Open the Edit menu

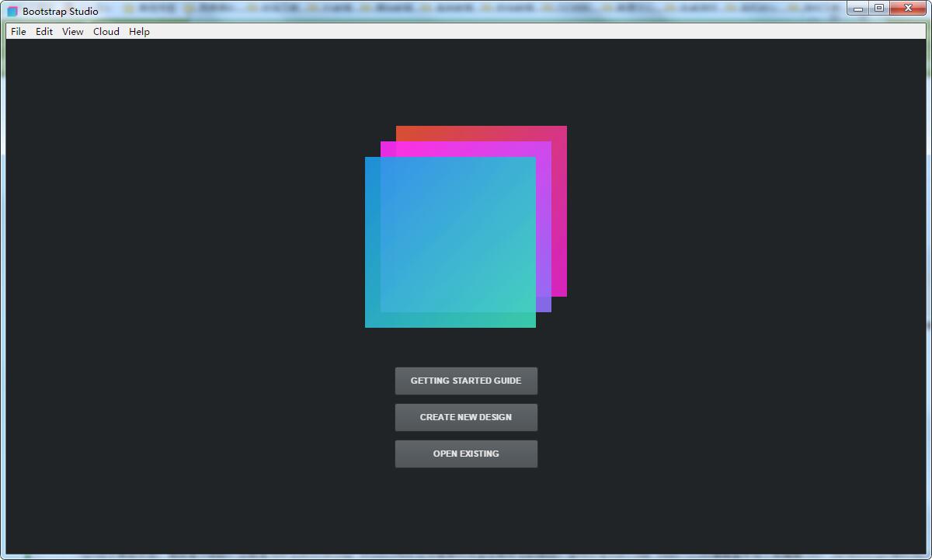pyautogui.click(x=44, y=32)
